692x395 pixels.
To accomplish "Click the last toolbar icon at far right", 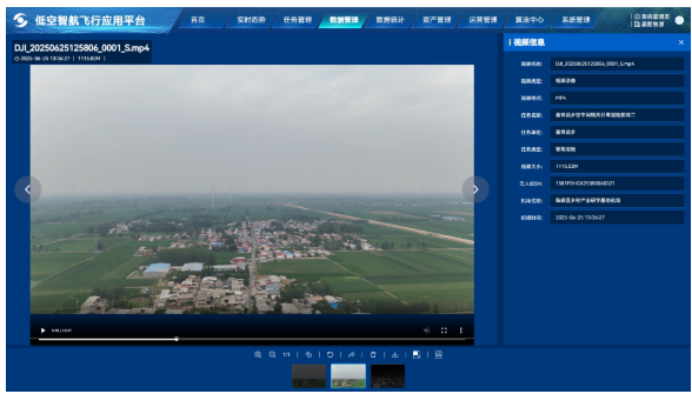I will 438,354.
